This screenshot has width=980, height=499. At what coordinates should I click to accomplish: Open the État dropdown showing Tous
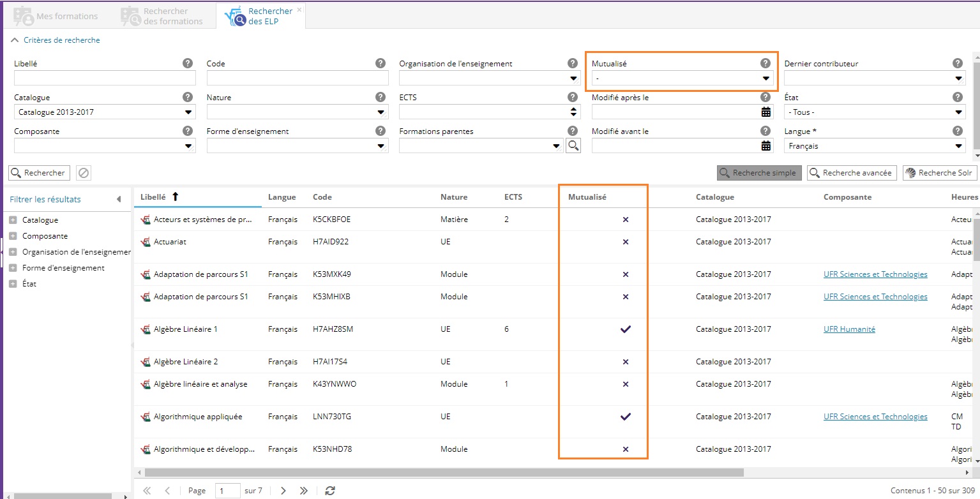click(x=959, y=112)
